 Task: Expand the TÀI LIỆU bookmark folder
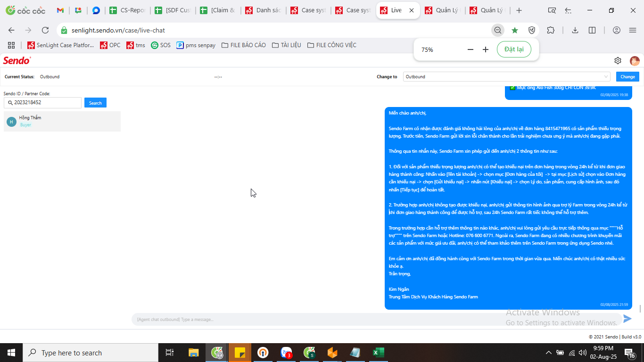pos(286,45)
